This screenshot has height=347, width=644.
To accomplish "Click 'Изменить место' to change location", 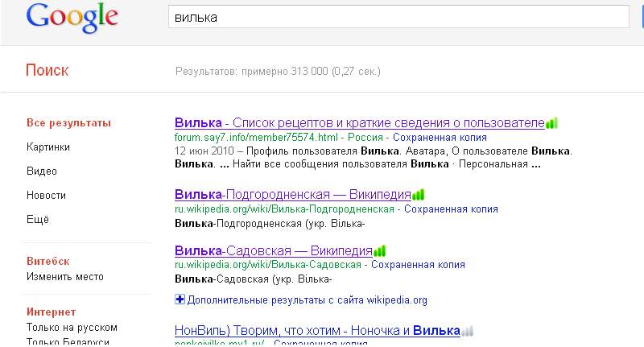I will pos(65,277).
